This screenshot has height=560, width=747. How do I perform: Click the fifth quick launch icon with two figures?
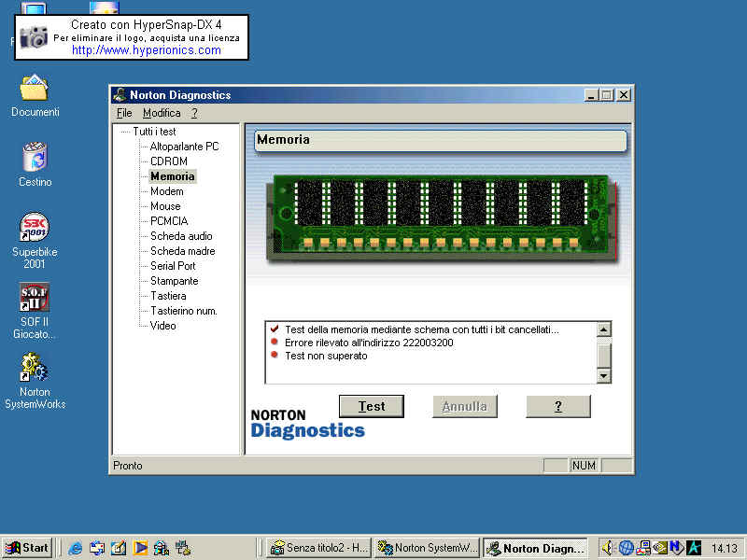tap(162, 548)
